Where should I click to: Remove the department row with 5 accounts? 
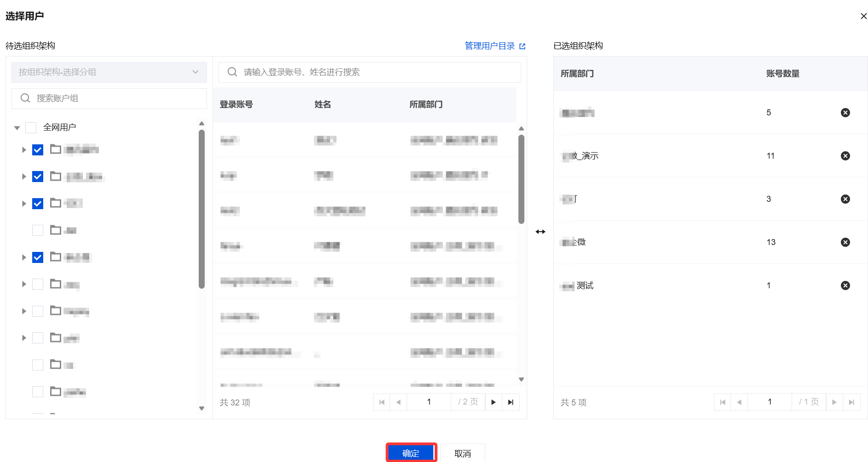click(845, 113)
